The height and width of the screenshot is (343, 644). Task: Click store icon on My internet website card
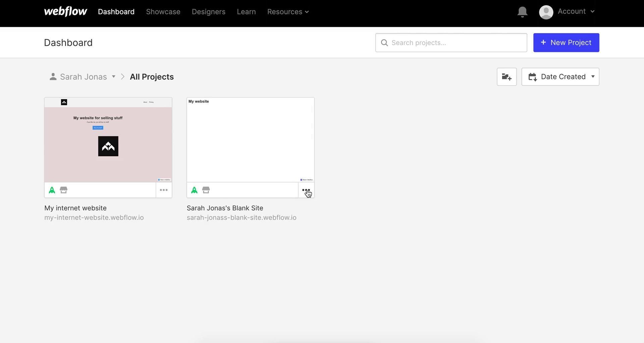click(64, 190)
